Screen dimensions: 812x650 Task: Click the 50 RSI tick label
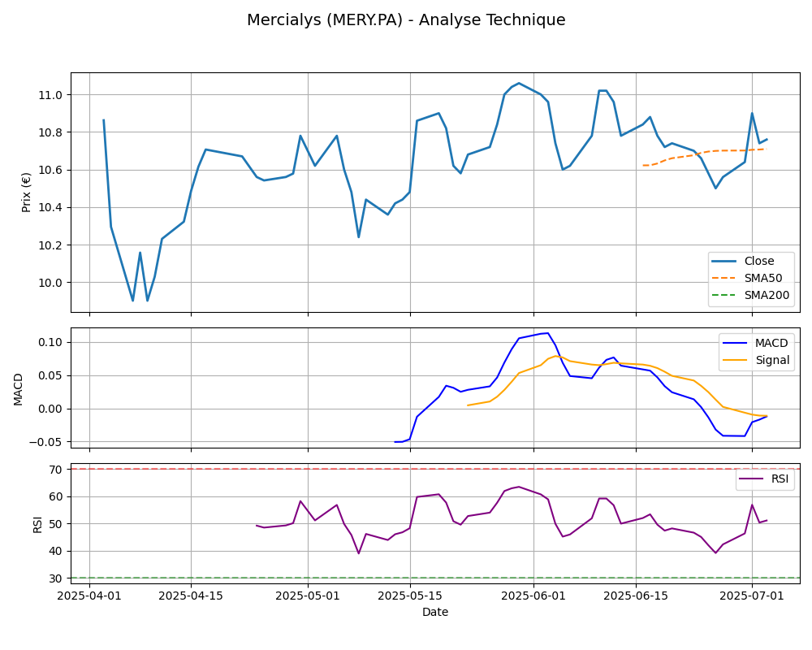pyautogui.click(x=56, y=524)
